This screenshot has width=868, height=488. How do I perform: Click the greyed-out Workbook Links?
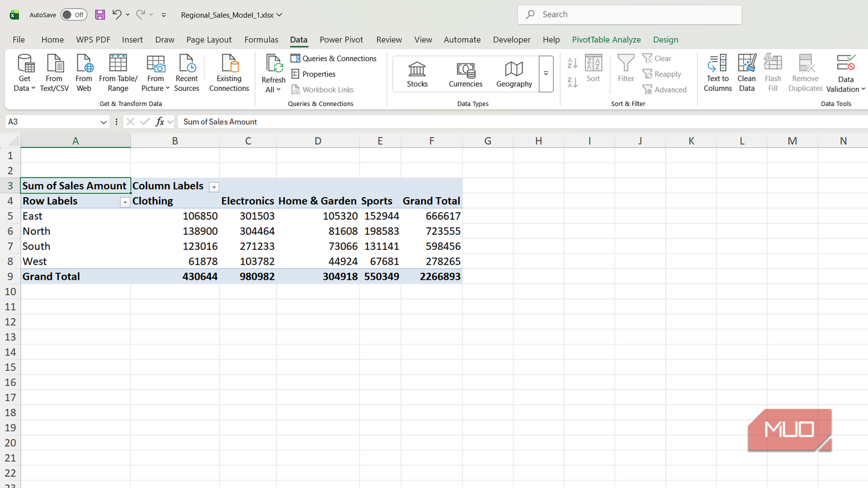tap(322, 90)
